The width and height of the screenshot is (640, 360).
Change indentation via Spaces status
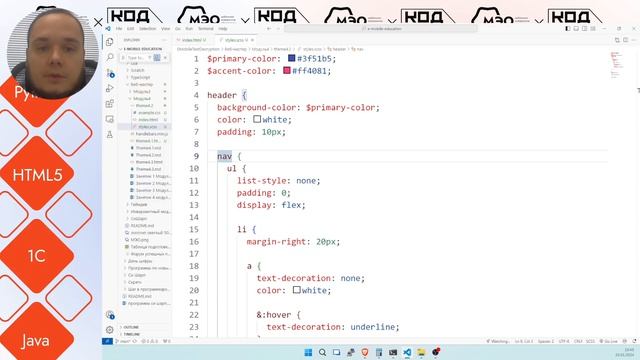coord(546,341)
